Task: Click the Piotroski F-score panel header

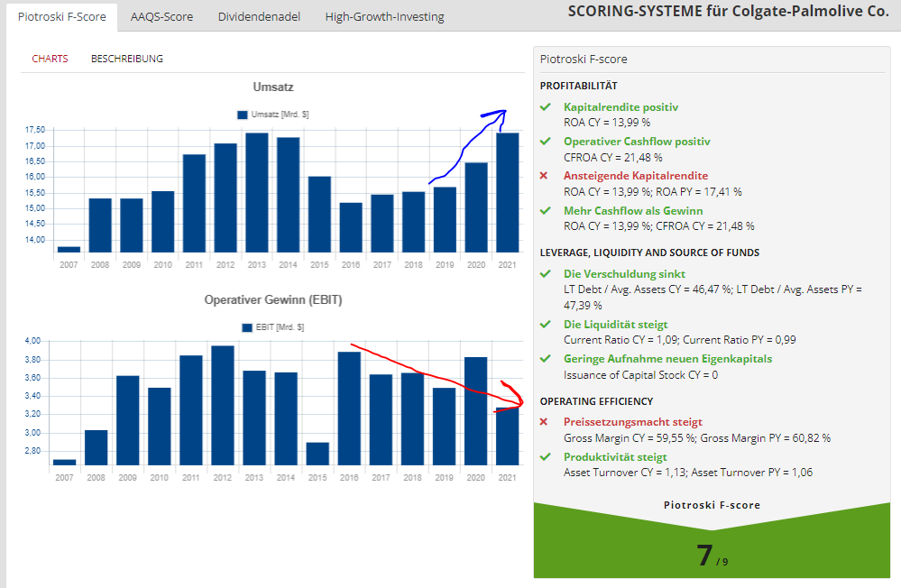Action: point(584,60)
